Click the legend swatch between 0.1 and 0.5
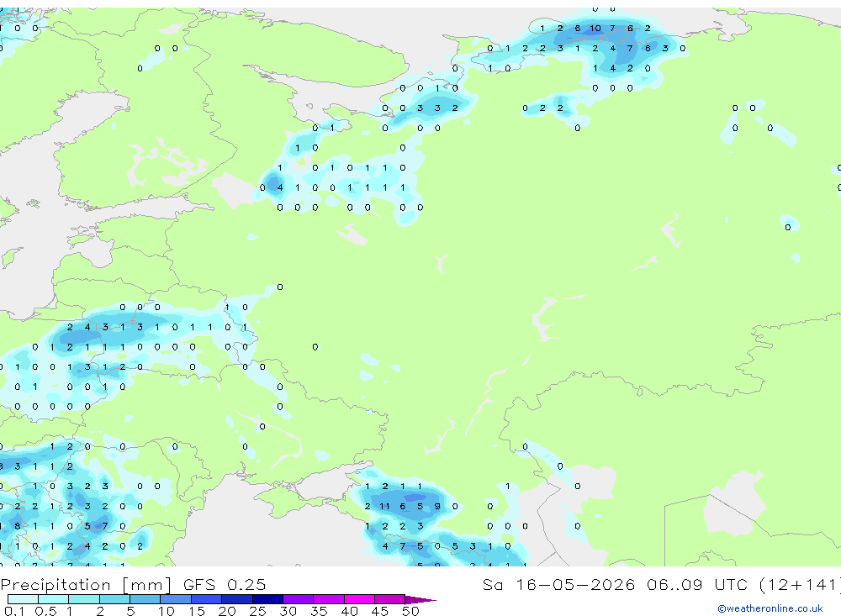 coord(23,599)
